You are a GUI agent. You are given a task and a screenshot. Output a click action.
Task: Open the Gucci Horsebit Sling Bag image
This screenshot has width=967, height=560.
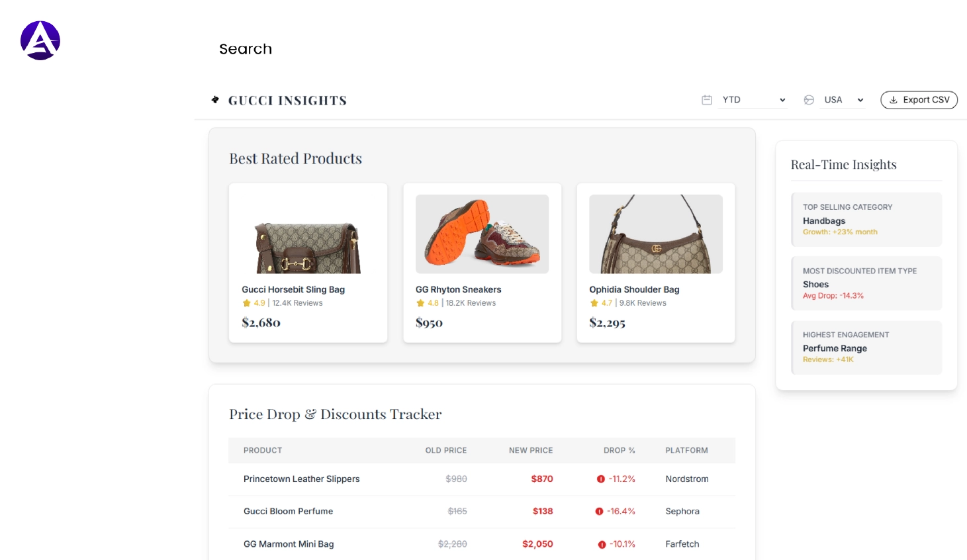[308, 234]
